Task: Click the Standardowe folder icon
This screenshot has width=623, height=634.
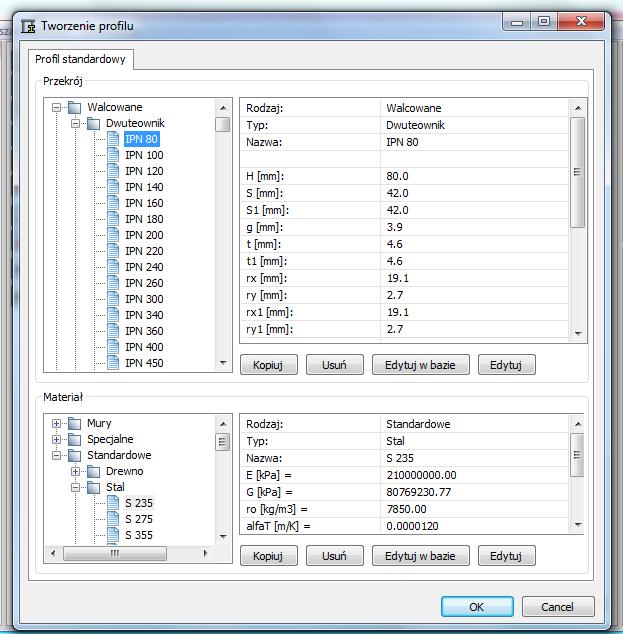Action: pos(74,455)
